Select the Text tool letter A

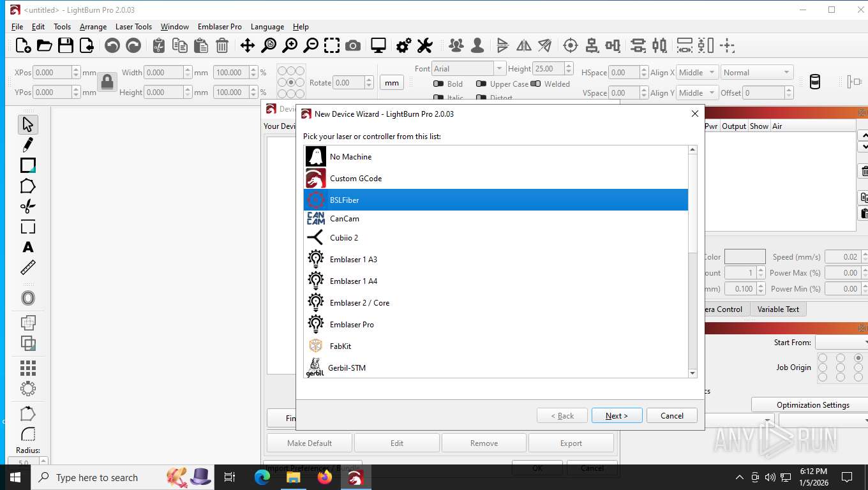click(27, 247)
